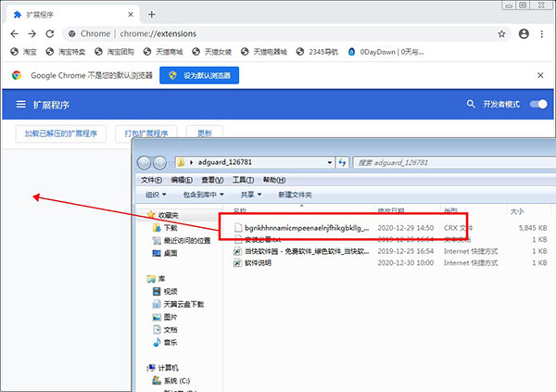Select 视频 library
This screenshot has width=556, height=392.
click(x=165, y=291)
